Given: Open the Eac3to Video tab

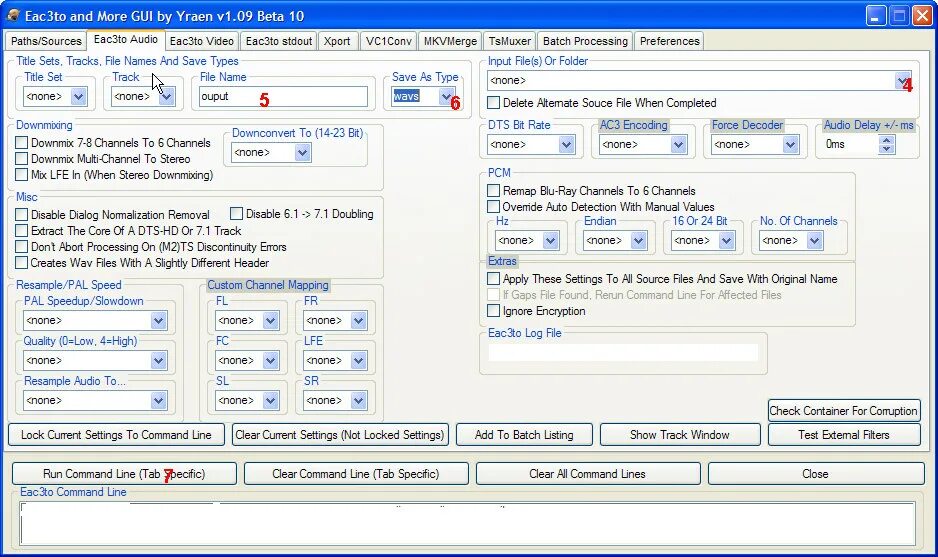Looking at the screenshot, I should coord(202,41).
